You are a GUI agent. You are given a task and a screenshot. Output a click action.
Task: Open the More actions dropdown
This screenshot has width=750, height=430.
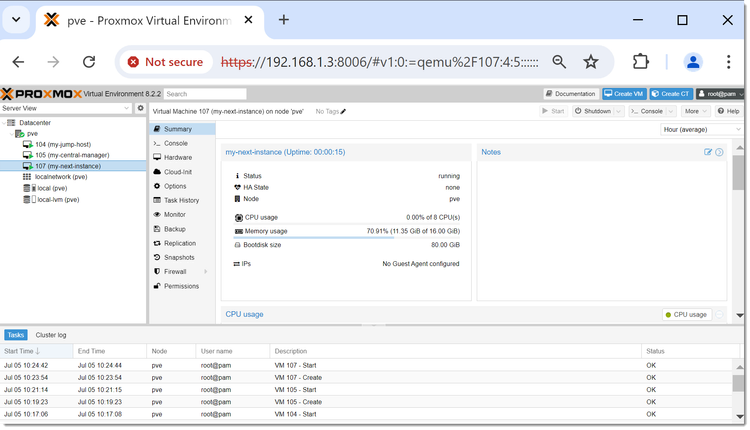tap(695, 111)
